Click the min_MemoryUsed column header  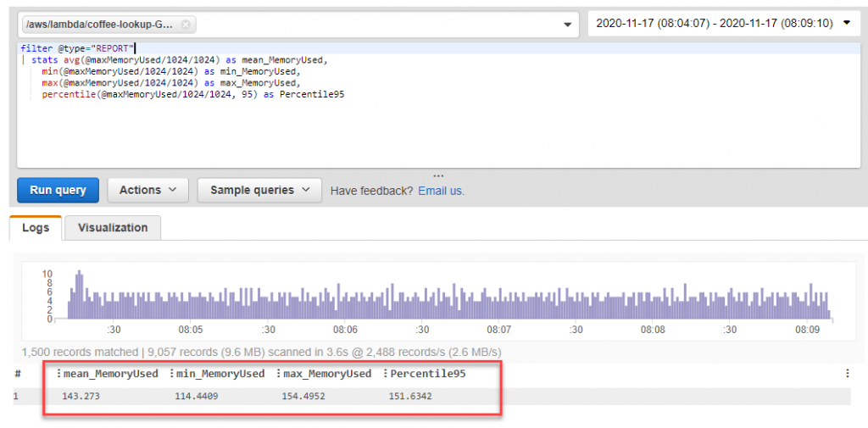[x=220, y=374]
